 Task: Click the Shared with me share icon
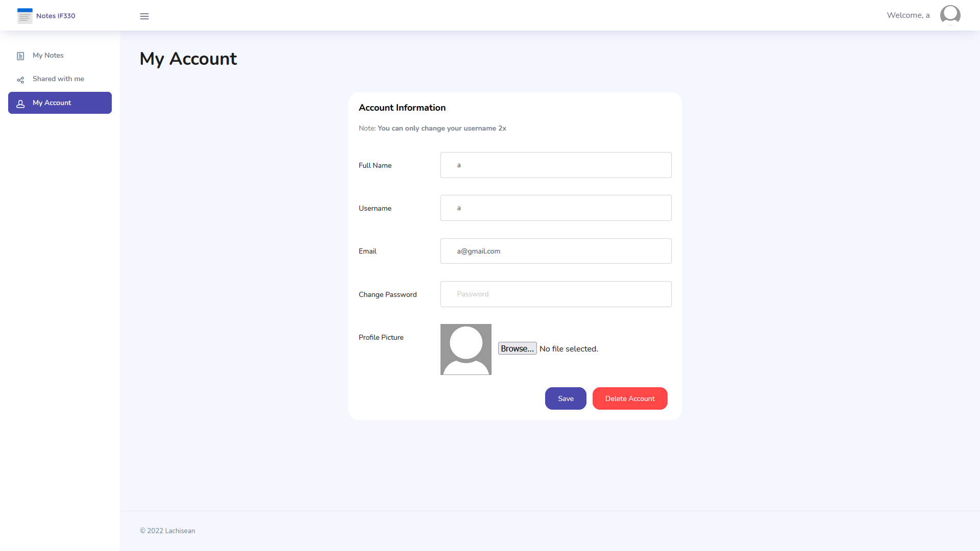(20, 80)
